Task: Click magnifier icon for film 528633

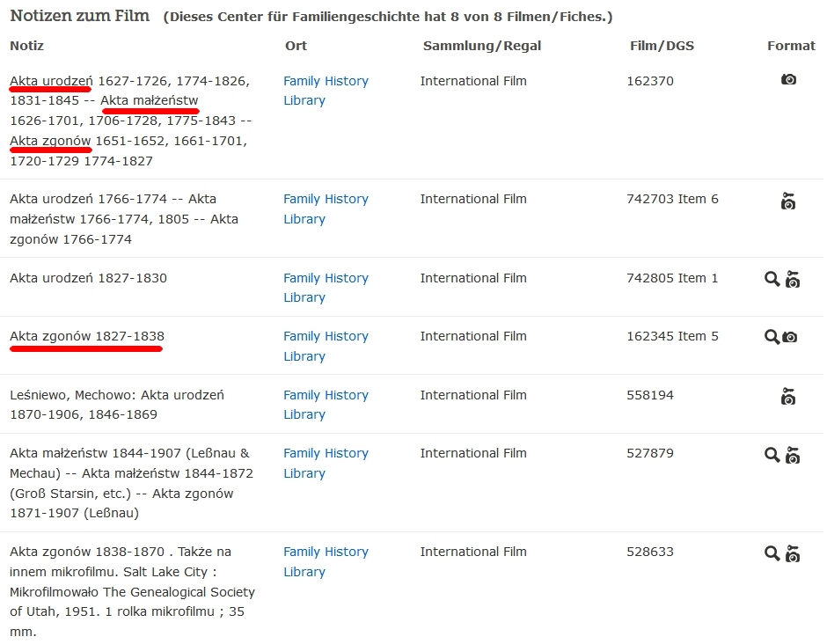Action: coord(772,553)
